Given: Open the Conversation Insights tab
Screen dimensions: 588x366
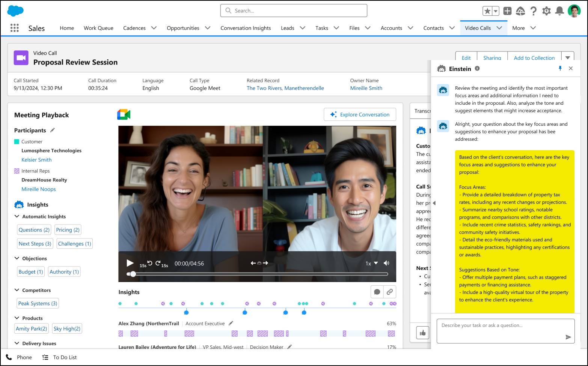Looking at the screenshot, I should [x=246, y=28].
